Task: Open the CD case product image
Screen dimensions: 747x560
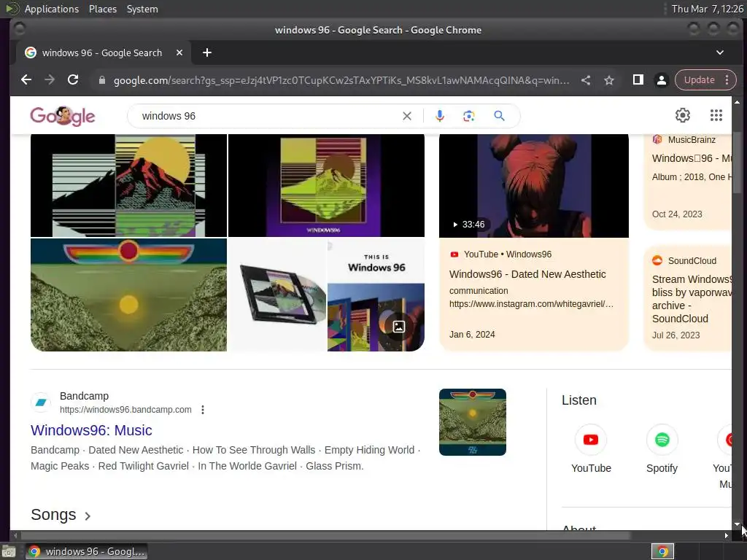Action: coord(277,295)
